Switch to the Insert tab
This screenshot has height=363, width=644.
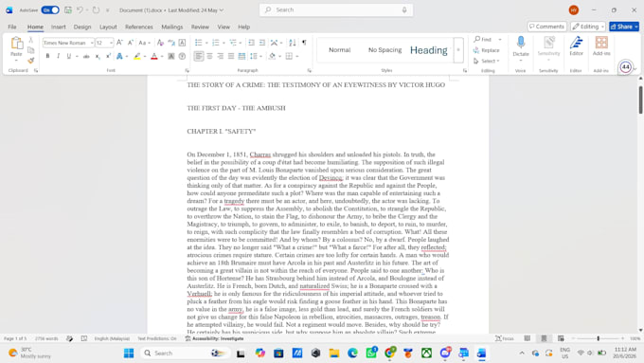click(59, 27)
